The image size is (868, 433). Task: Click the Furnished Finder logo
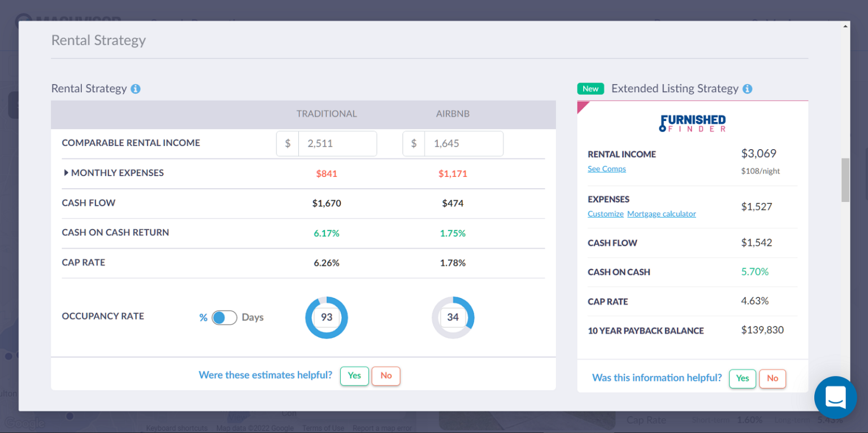[x=692, y=123]
